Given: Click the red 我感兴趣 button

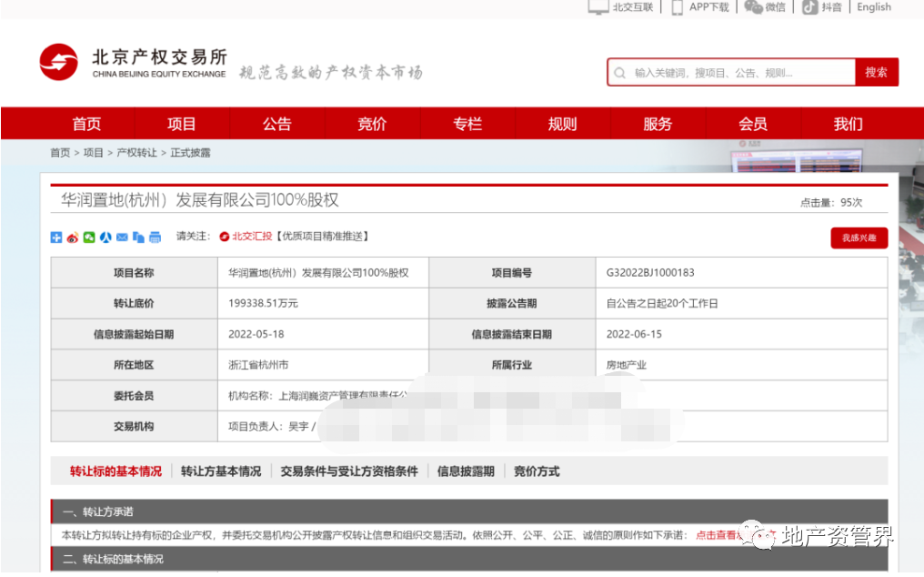Looking at the screenshot, I should tap(859, 238).
